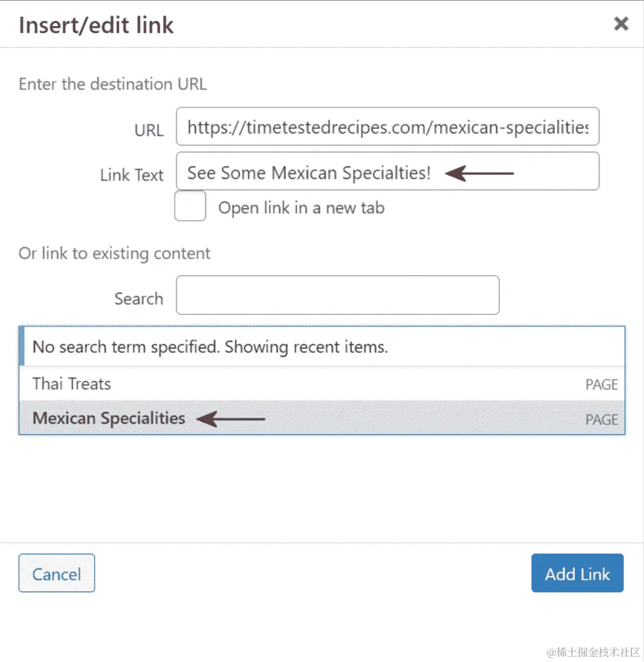Image resolution: width=644 pixels, height=662 pixels.
Task: Choose the Mexican Specialities page entry
Action: (109, 419)
